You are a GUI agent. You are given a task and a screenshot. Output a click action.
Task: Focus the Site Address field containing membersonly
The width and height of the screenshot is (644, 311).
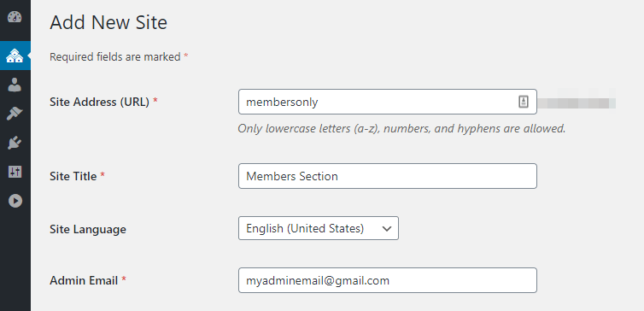[387, 102]
